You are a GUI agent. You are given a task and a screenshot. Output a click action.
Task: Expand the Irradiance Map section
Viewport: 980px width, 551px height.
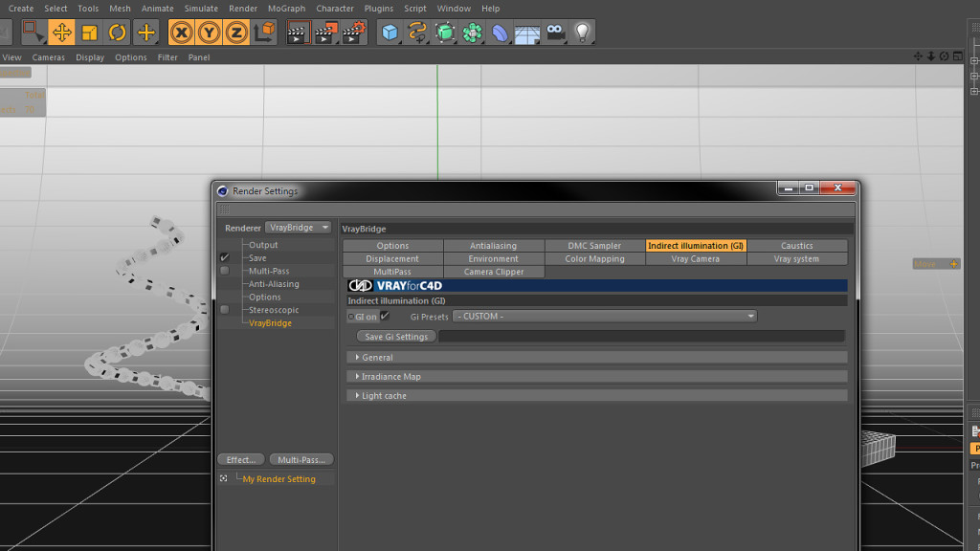(597, 377)
